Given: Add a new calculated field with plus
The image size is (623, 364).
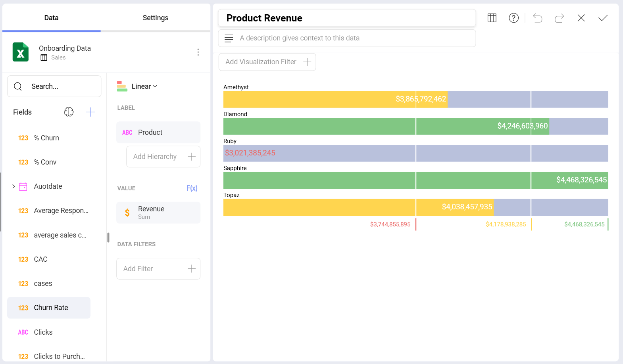Looking at the screenshot, I should (x=90, y=112).
